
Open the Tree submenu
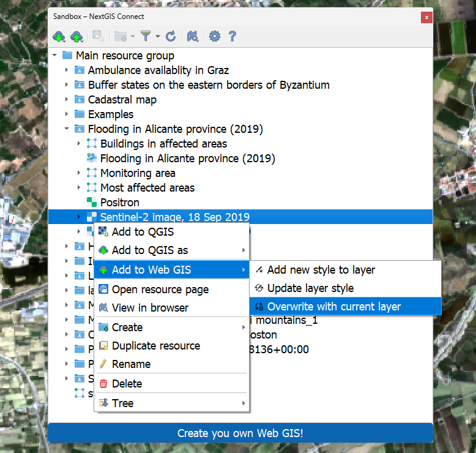pyautogui.click(x=171, y=403)
